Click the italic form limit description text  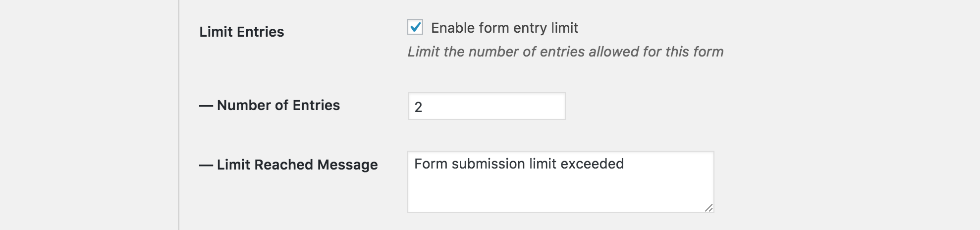tap(565, 52)
